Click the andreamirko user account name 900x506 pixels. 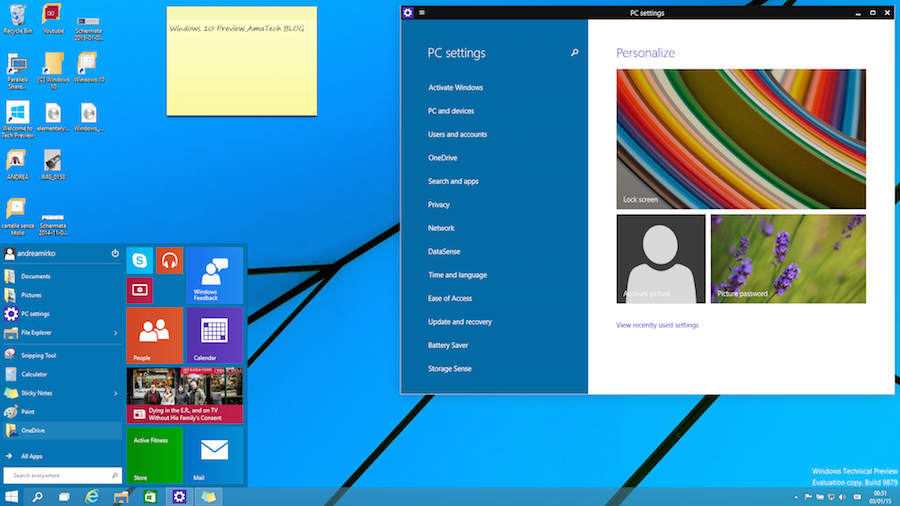36,253
